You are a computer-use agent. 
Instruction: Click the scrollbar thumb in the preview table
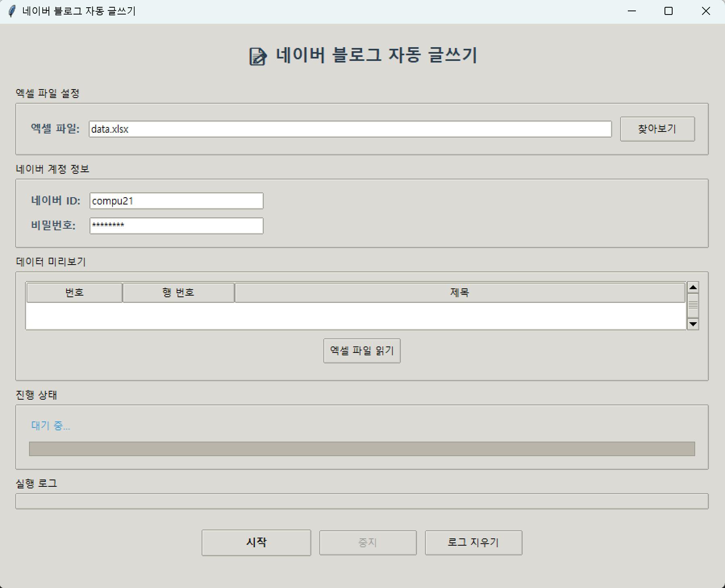pos(693,306)
